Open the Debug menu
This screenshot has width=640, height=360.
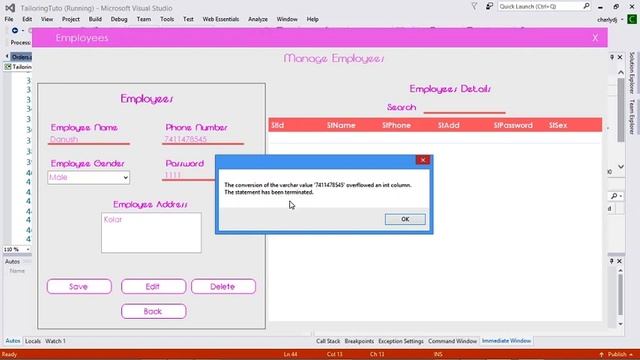click(x=119, y=19)
